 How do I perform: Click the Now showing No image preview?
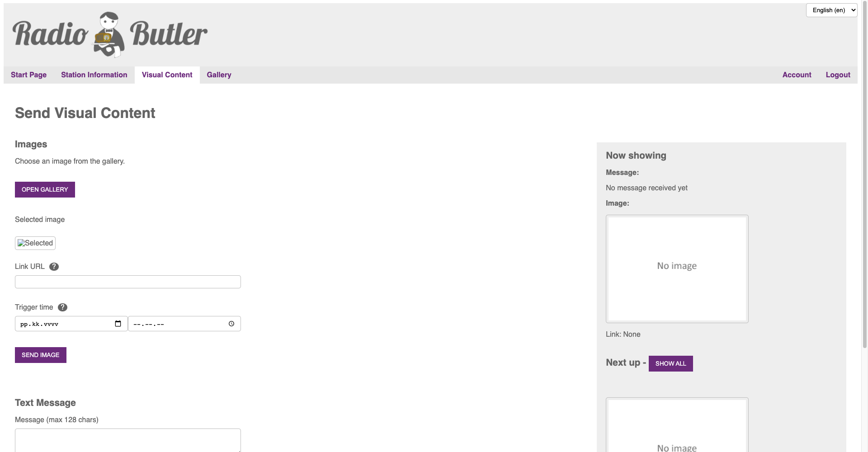677,269
